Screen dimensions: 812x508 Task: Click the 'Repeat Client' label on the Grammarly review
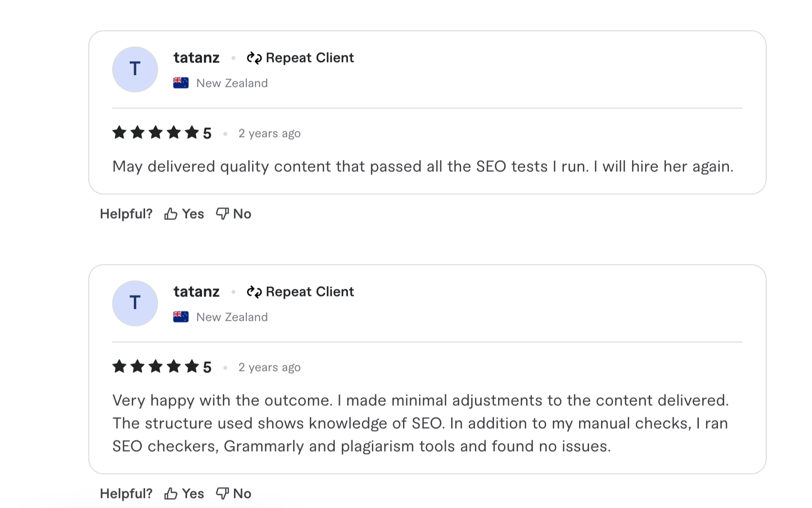coord(310,292)
